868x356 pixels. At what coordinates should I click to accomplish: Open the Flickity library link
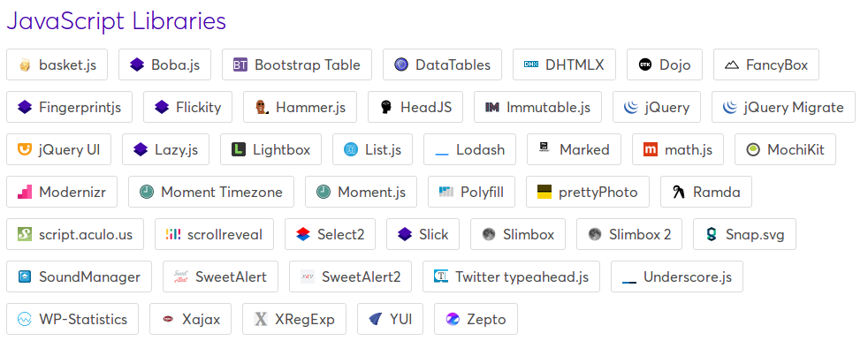click(x=187, y=107)
